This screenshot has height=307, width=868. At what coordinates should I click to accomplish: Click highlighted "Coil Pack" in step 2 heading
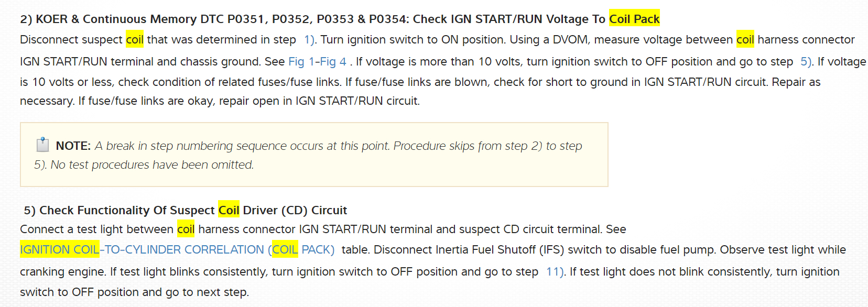click(x=634, y=19)
